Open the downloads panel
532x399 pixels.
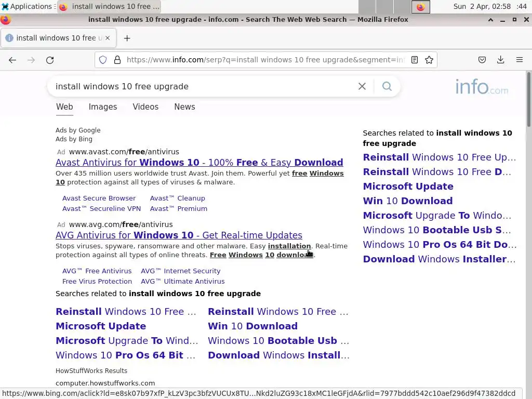(500, 60)
